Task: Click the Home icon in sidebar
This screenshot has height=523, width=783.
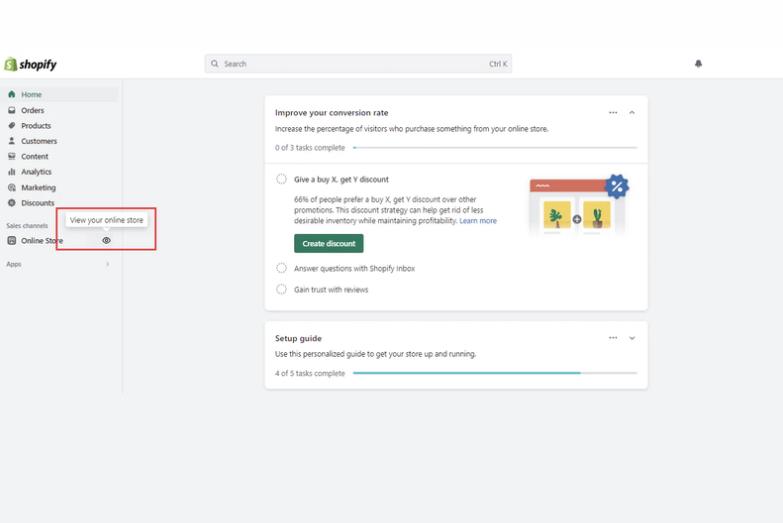Action: pos(11,95)
